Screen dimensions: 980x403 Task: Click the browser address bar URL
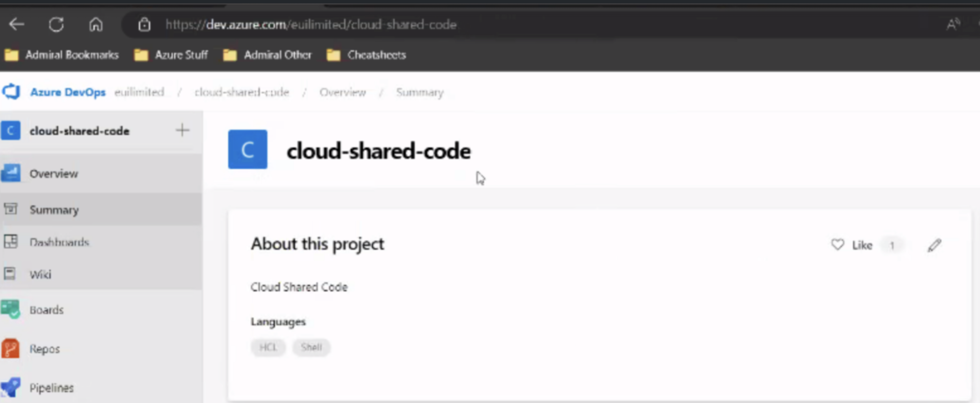(x=311, y=25)
